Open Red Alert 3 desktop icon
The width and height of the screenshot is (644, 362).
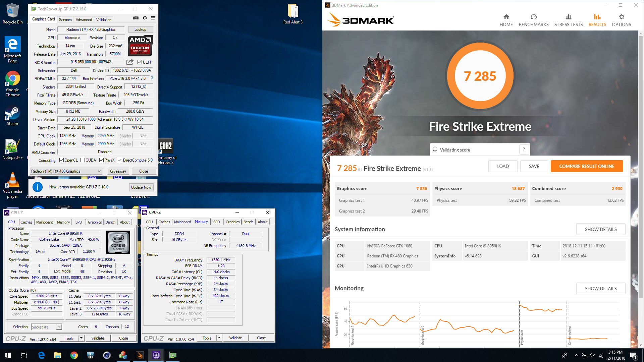(x=293, y=14)
